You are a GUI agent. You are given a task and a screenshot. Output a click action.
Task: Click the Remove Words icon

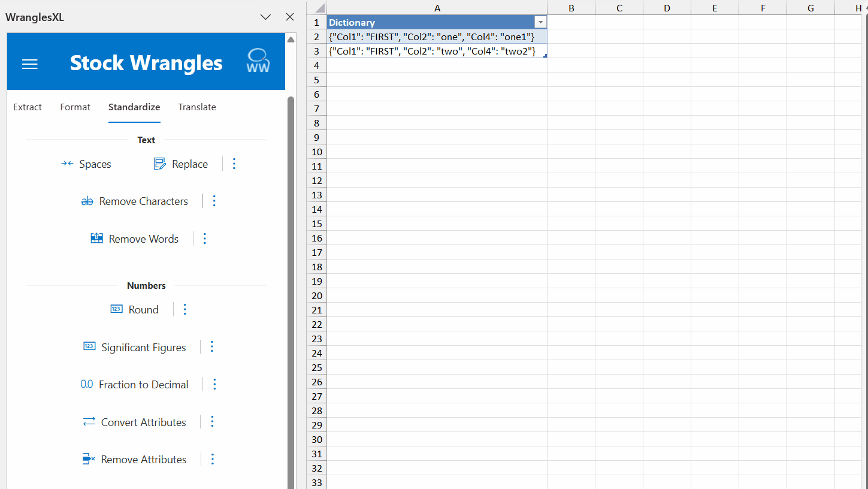(96, 239)
